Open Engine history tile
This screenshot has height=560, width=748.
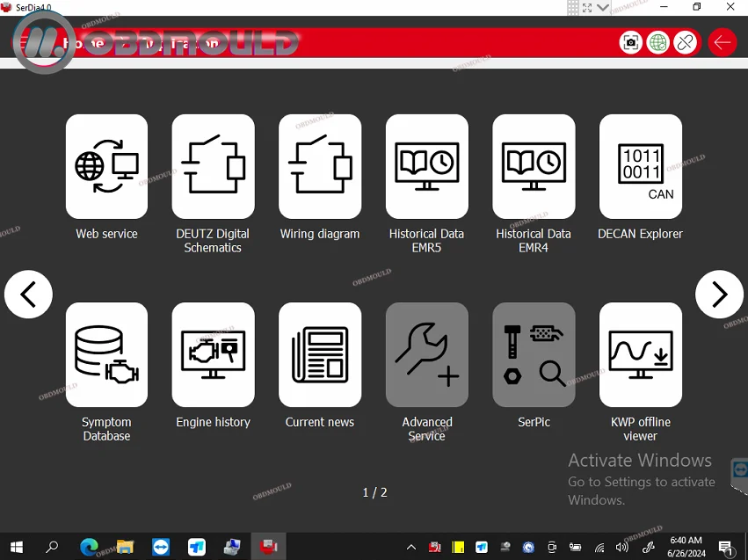tap(213, 355)
